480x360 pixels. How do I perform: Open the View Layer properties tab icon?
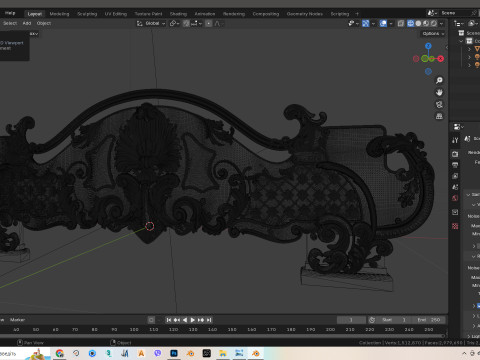pos(455,176)
